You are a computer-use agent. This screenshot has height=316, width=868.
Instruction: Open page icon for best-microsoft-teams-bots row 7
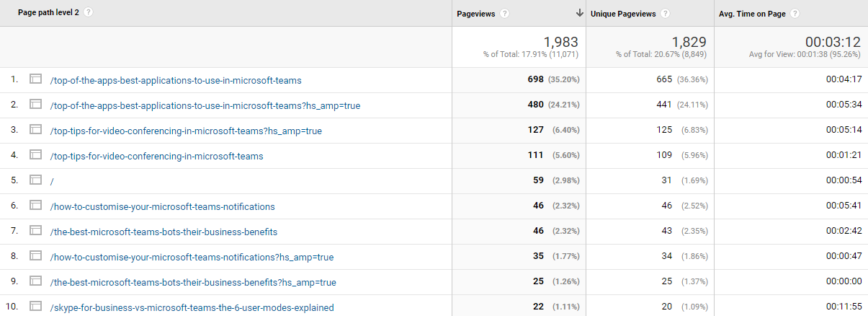pyautogui.click(x=35, y=231)
